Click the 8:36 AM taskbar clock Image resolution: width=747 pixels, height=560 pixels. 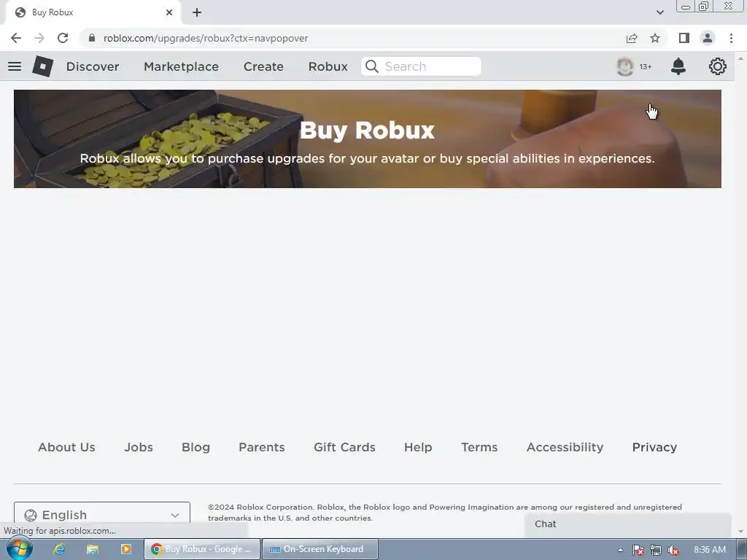709,550
